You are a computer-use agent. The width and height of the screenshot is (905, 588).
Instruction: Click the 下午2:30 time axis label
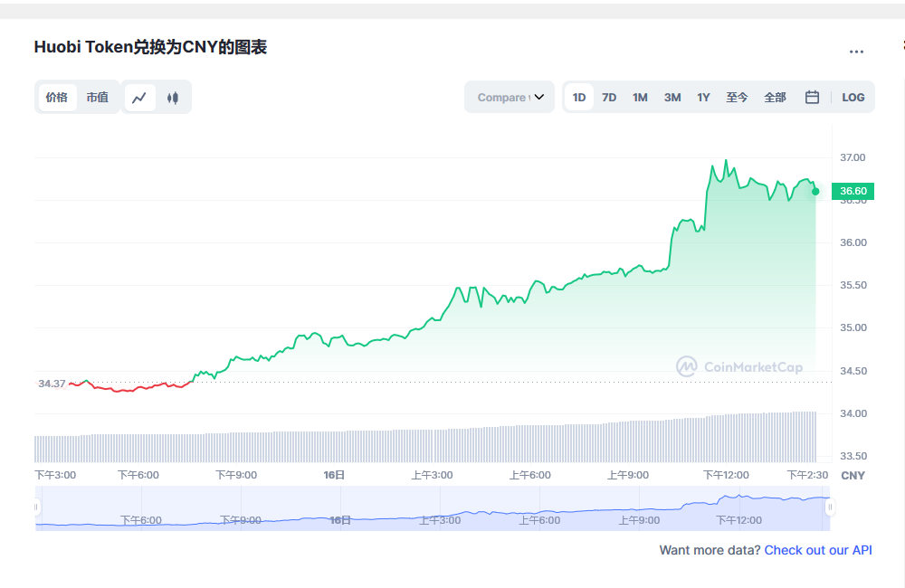(807, 475)
